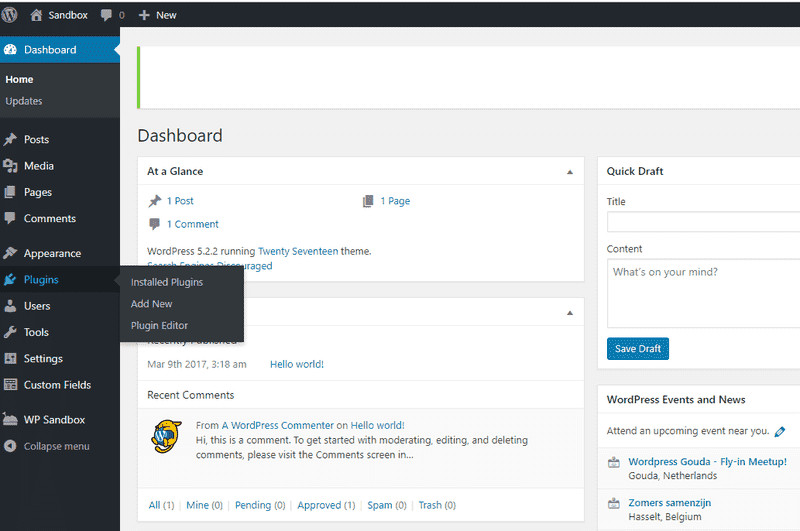Viewport: 800px width, 531px height.
Task: Open the Hello world! recently published post
Action: [297, 364]
